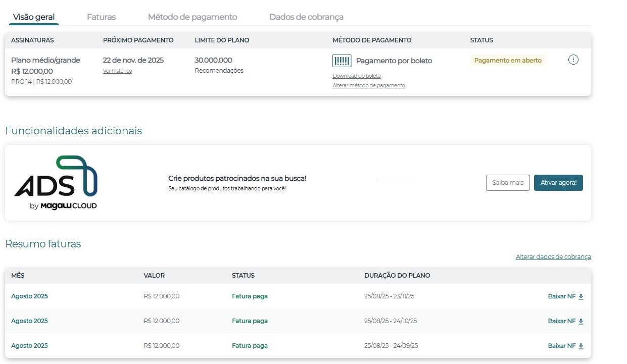
Task: Click download icon on the last invoice row
Action: (581, 346)
